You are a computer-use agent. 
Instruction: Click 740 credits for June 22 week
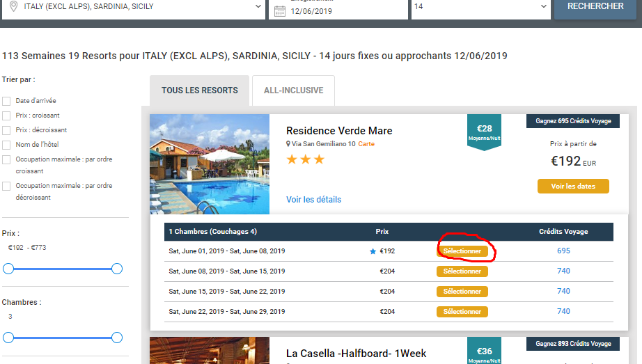pos(563,311)
